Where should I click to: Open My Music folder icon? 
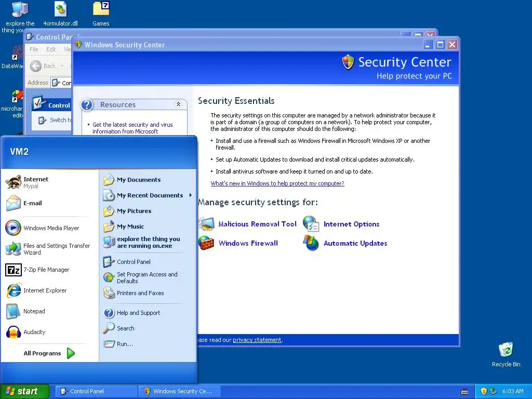109,227
